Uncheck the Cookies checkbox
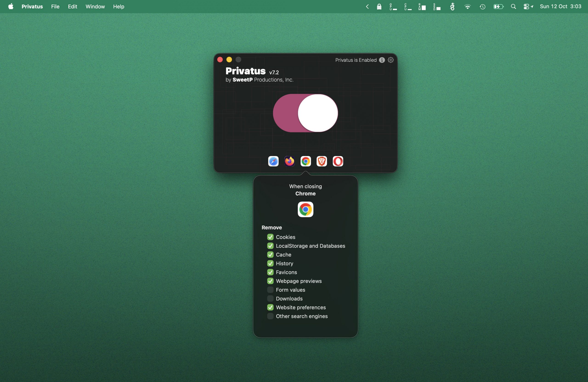This screenshot has width=588, height=382. (270, 237)
